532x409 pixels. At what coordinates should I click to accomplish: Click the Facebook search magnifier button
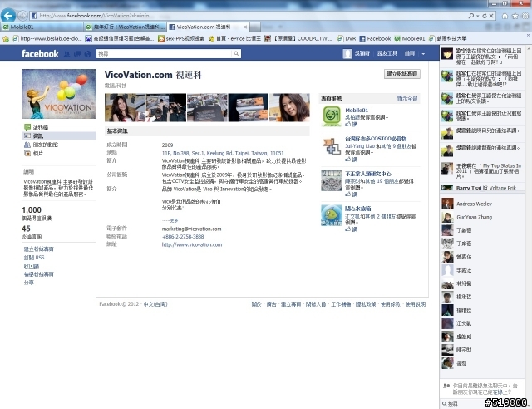click(x=236, y=53)
